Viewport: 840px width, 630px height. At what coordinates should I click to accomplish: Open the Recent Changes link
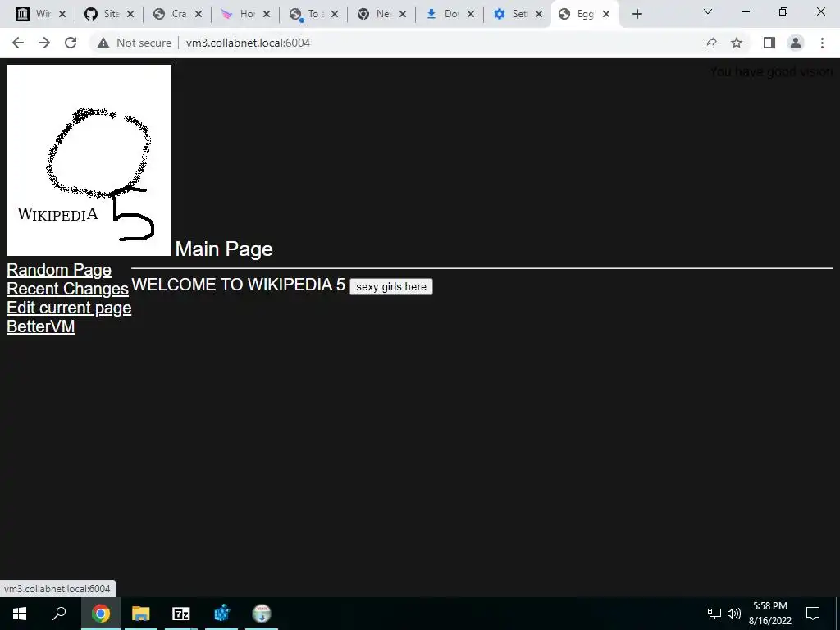(67, 289)
